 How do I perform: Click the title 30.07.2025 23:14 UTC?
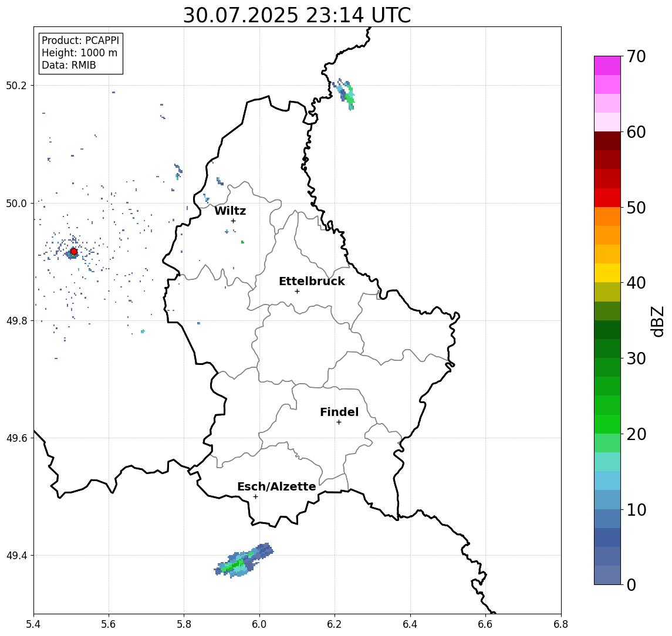(x=297, y=15)
